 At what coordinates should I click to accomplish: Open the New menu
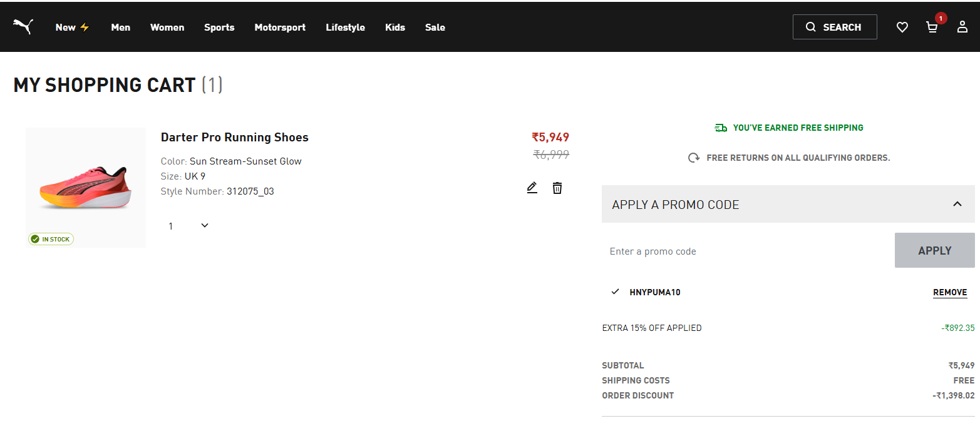[72, 28]
